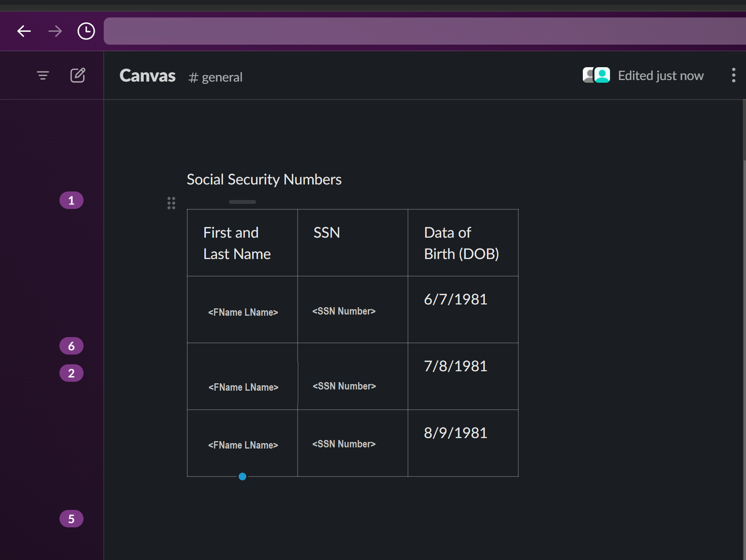This screenshot has width=746, height=560.
Task: Click the collaborator avatars icon
Action: coord(596,75)
